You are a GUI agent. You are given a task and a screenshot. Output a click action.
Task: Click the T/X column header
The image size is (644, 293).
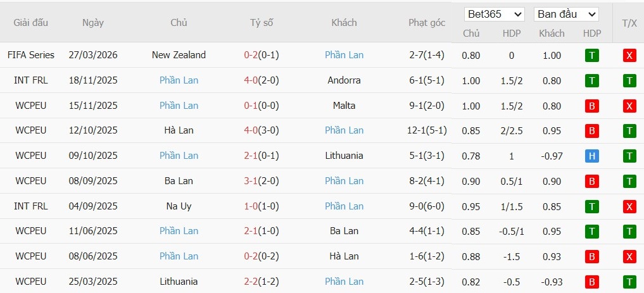click(x=629, y=23)
